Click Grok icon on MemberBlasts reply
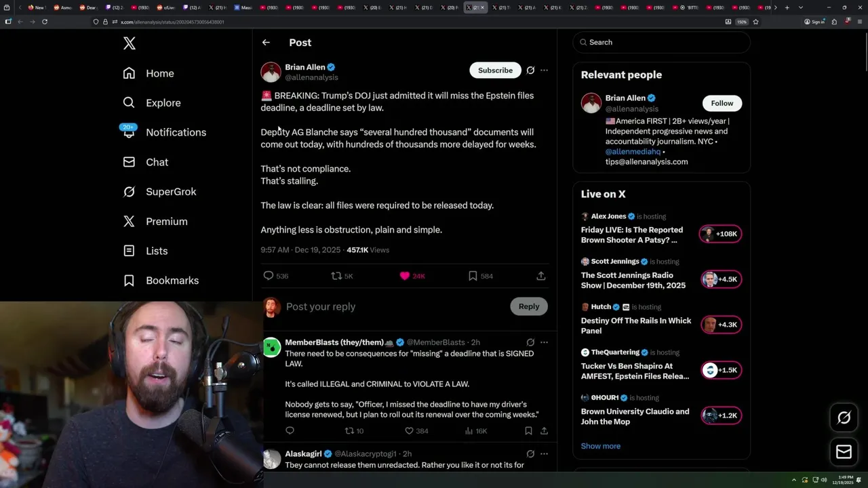 pyautogui.click(x=530, y=342)
